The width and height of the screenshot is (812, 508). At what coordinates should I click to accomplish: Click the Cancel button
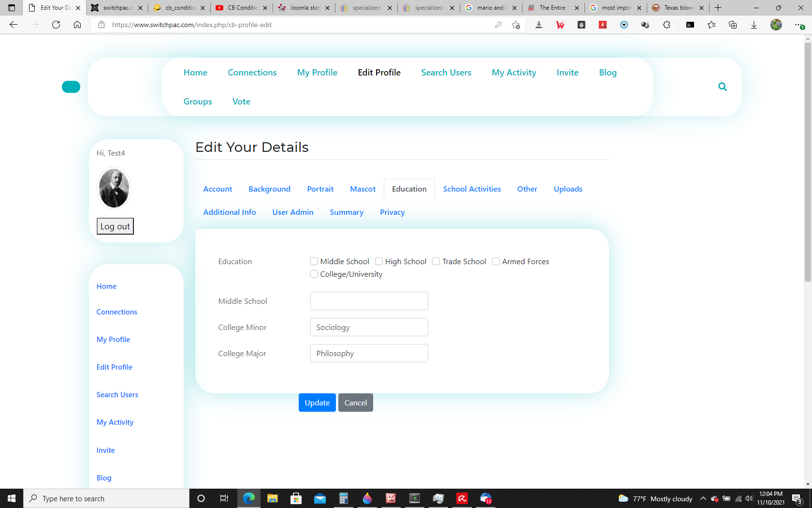(356, 403)
